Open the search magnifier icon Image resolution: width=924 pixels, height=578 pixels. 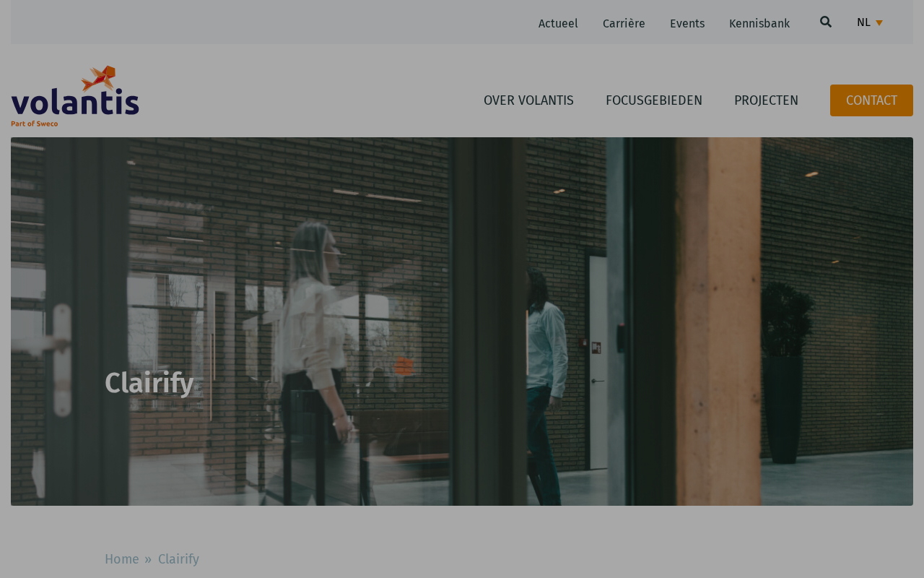pos(826,22)
